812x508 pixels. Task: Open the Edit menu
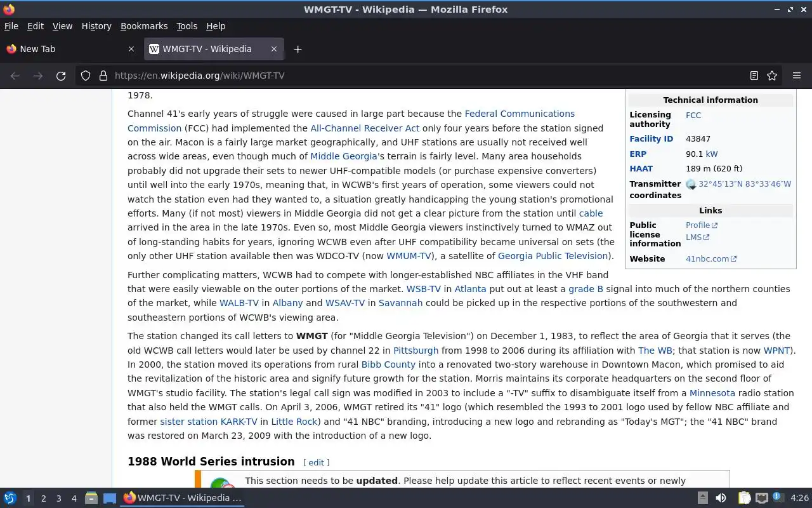[x=36, y=26]
